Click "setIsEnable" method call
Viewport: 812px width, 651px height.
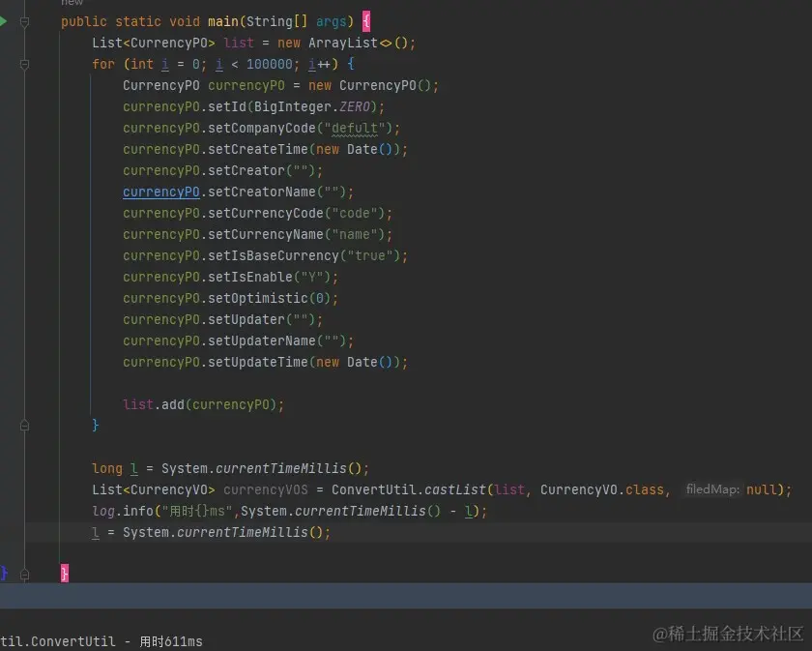(249, 277)
